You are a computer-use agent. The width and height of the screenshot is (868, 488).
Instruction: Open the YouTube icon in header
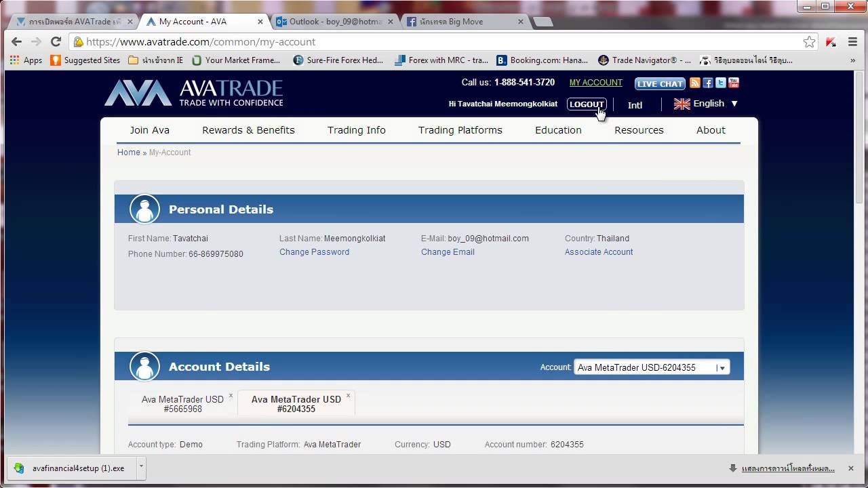coord(733,83)
